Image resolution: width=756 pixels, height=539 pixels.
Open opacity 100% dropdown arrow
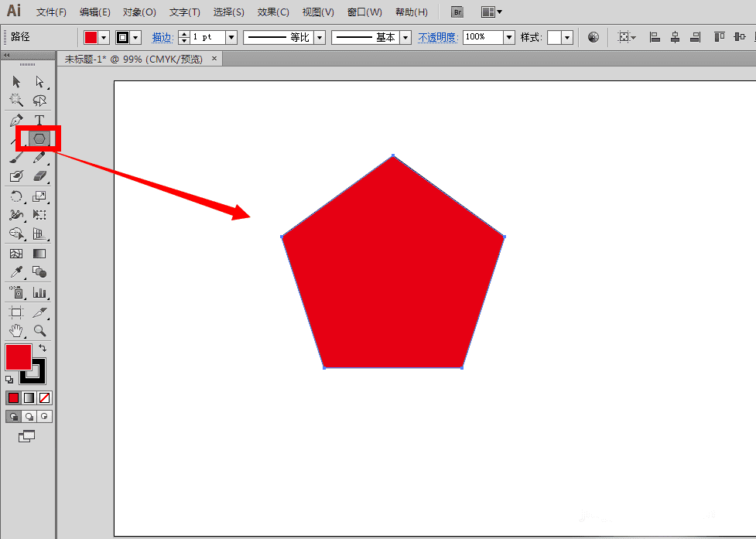pyautogui.click(x=509, y=38)
